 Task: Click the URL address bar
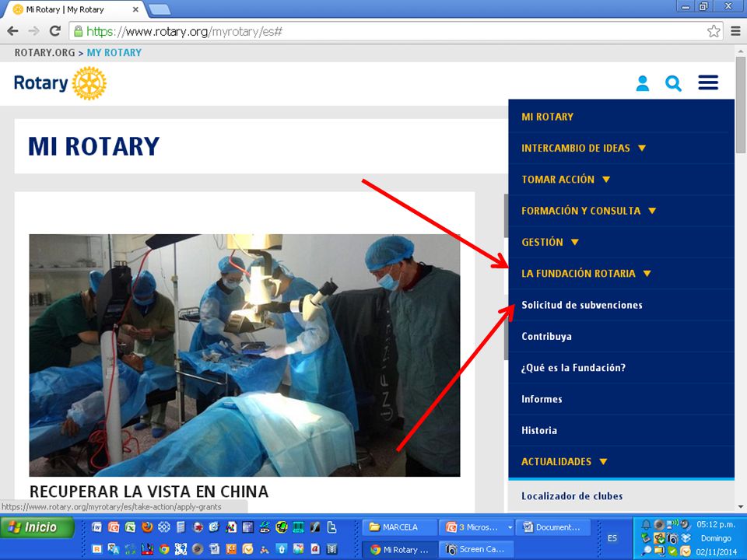click(395, 31)
